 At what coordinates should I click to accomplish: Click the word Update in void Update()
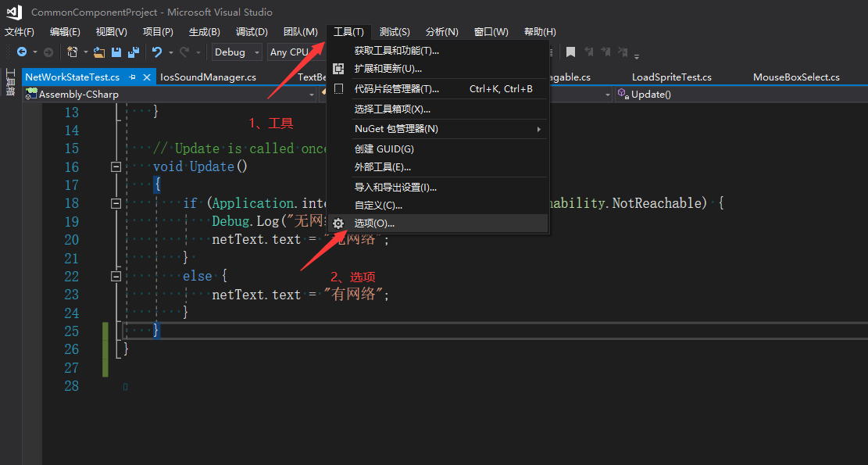212,166
